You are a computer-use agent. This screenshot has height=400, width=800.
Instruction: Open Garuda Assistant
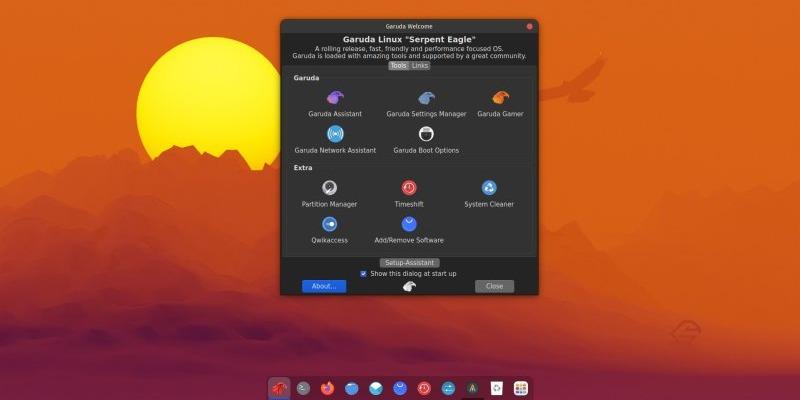click(x=335, y=99)
